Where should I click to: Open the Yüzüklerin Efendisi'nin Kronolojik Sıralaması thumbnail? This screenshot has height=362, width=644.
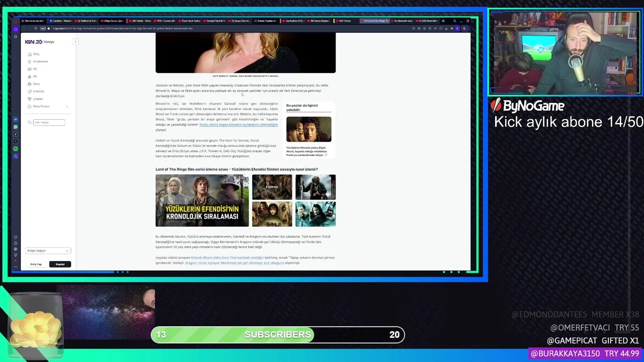[202, 200]
